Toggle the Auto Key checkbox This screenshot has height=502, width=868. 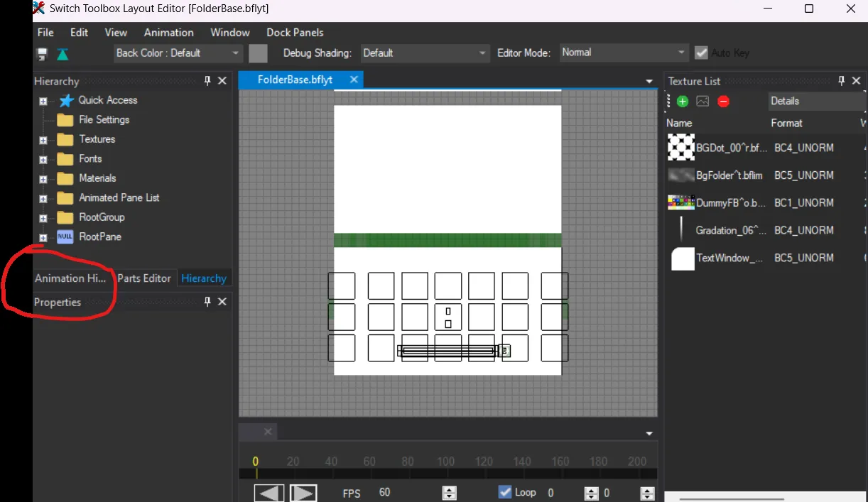pos(701,53)
